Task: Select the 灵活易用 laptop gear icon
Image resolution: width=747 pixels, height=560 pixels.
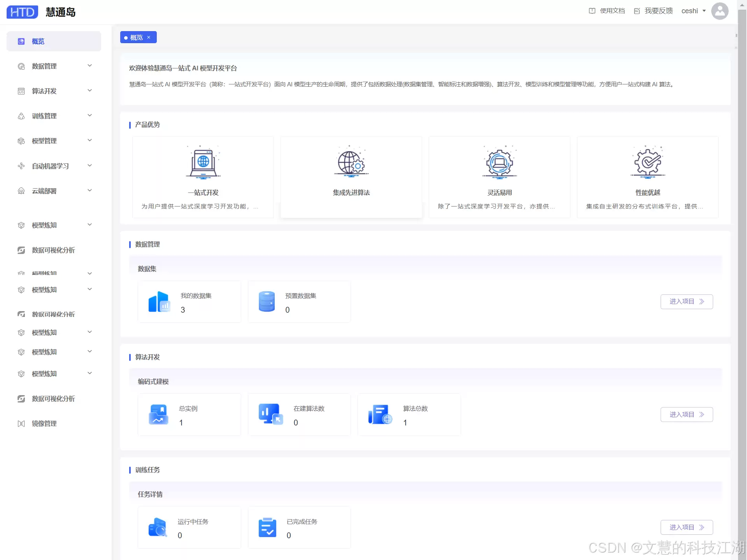Action: (500, 162)
